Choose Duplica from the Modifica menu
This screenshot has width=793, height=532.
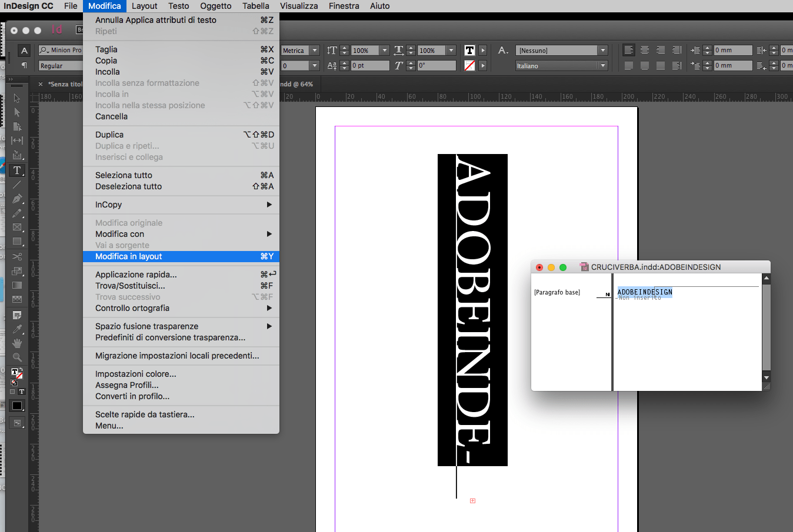pyautogui.click(x=181, y=135)
